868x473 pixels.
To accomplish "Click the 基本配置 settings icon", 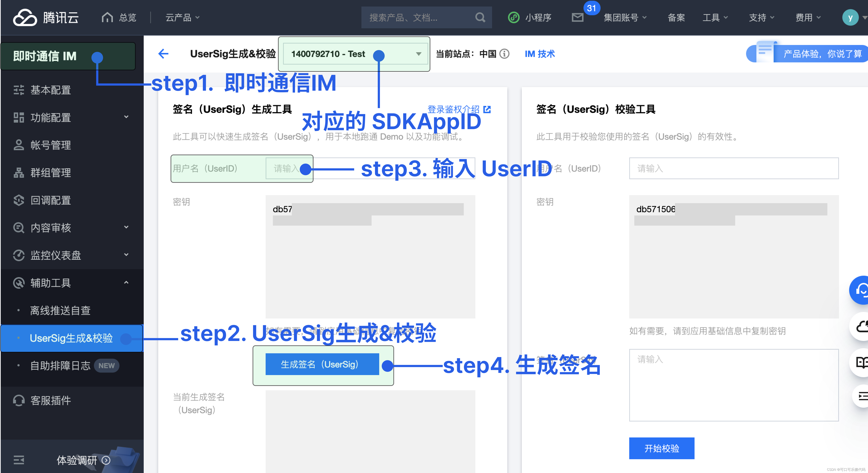I will coord(16,90).
